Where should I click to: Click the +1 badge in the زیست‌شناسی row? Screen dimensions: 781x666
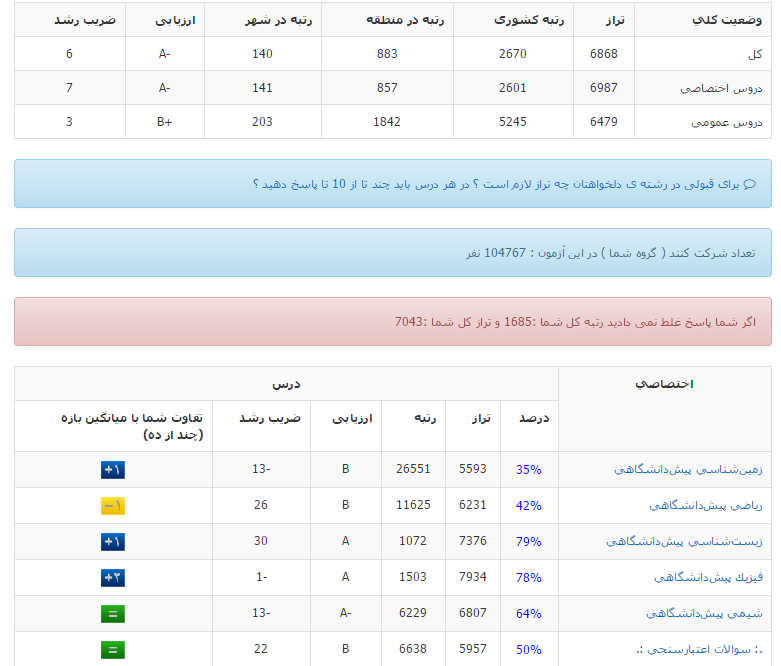click(x=113, y=541)
